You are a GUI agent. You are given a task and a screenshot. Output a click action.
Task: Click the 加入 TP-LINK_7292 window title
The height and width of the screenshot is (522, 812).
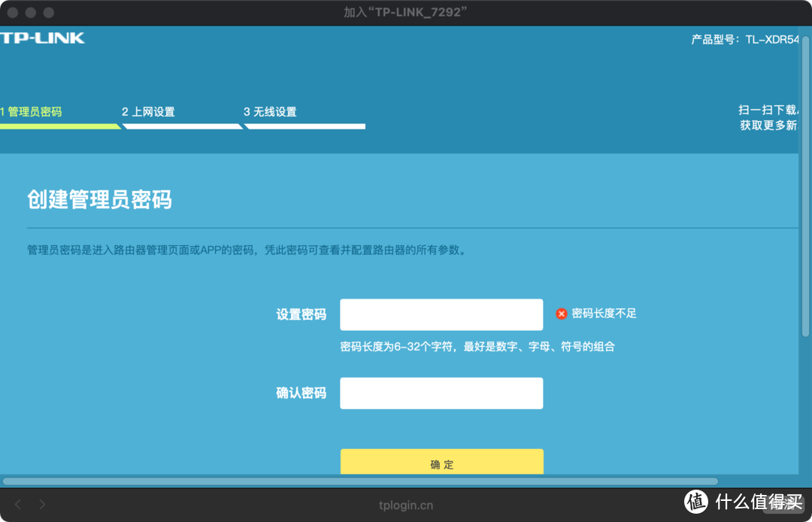(x=406, y=11)
